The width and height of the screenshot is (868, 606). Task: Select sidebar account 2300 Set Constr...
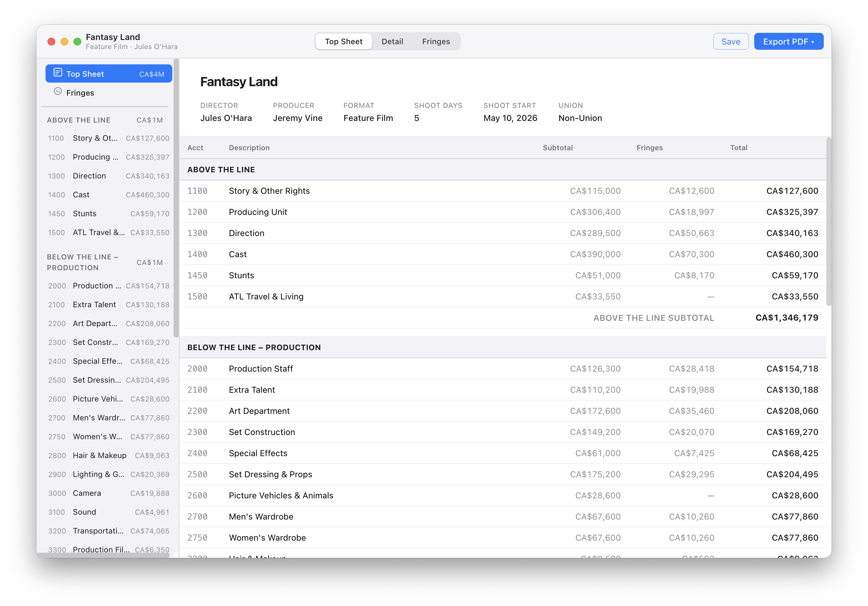click(x=109, y=343)
